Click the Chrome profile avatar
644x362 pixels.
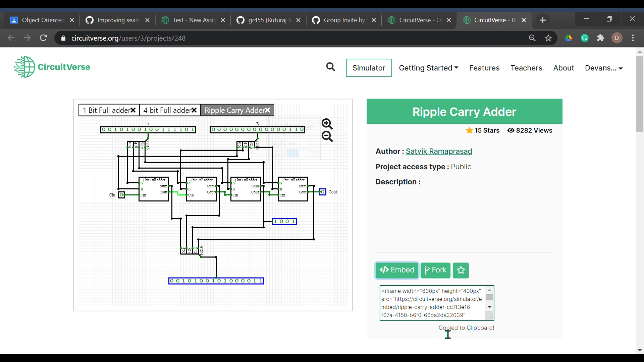(x=617, y=38)
